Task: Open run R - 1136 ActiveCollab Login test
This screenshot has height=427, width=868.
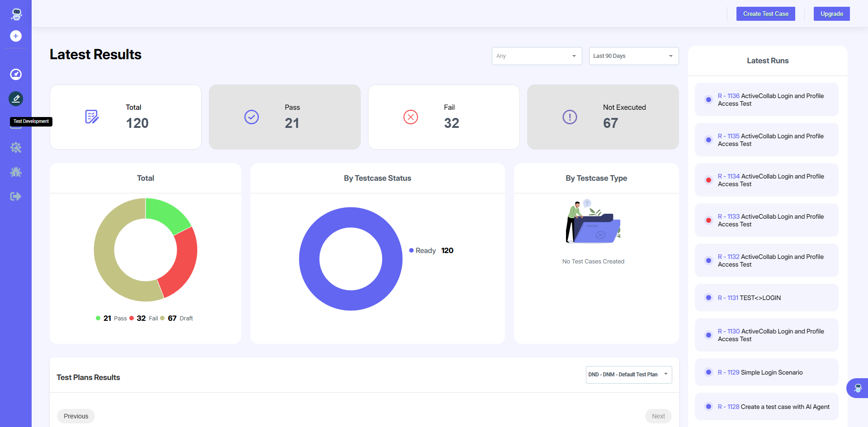Action: [770, 100]
